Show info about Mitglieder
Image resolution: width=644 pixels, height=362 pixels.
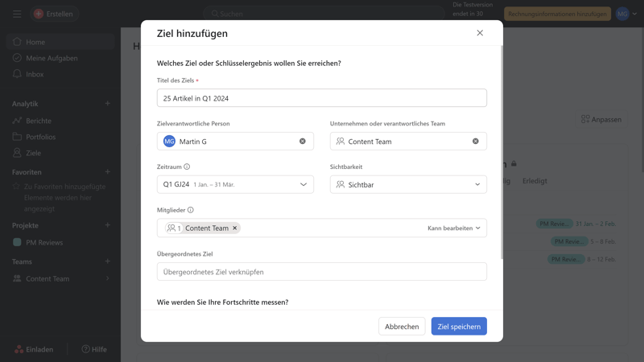(x=191, y=210)
